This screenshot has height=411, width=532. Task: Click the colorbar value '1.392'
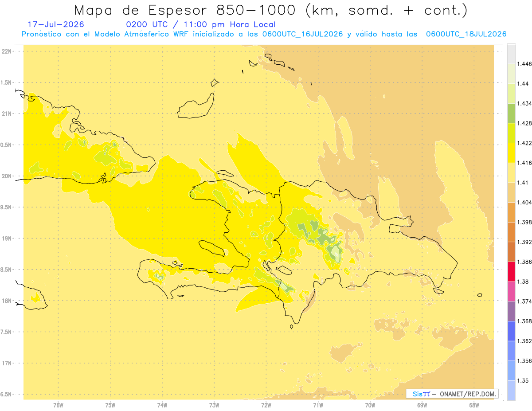[524, 242]
